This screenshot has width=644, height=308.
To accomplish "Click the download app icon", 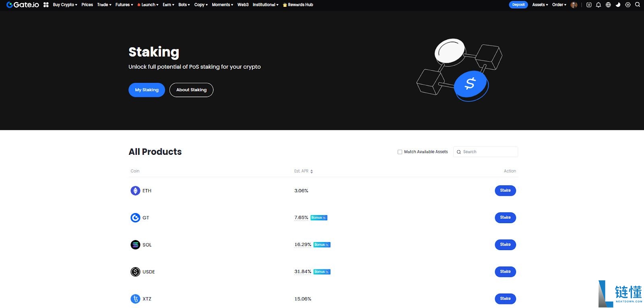I will click(589, 5).
